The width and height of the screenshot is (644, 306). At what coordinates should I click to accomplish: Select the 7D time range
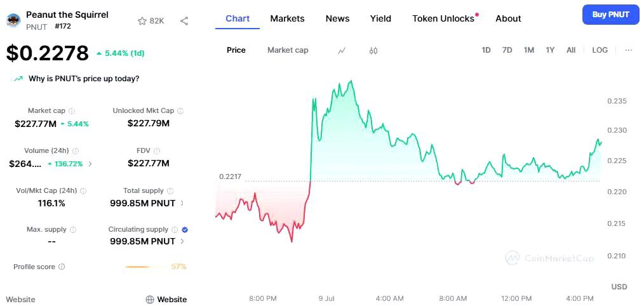click(507, 50)
